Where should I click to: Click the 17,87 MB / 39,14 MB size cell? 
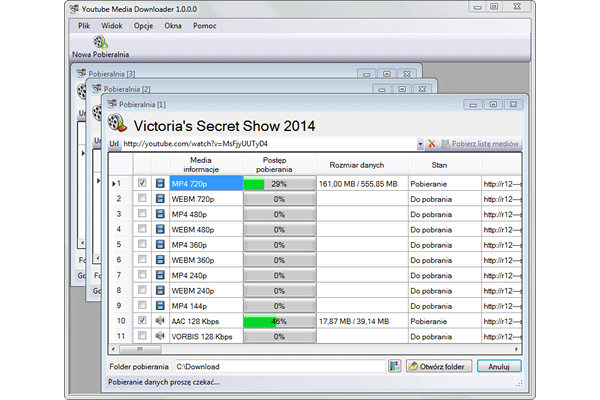pyautogui.click(x=362, y=321)
